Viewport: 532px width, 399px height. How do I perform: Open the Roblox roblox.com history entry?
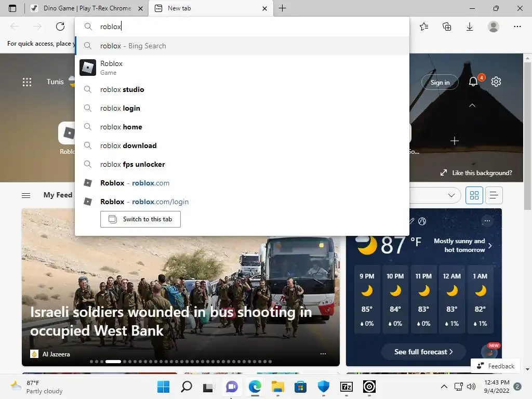coord(242,183)
